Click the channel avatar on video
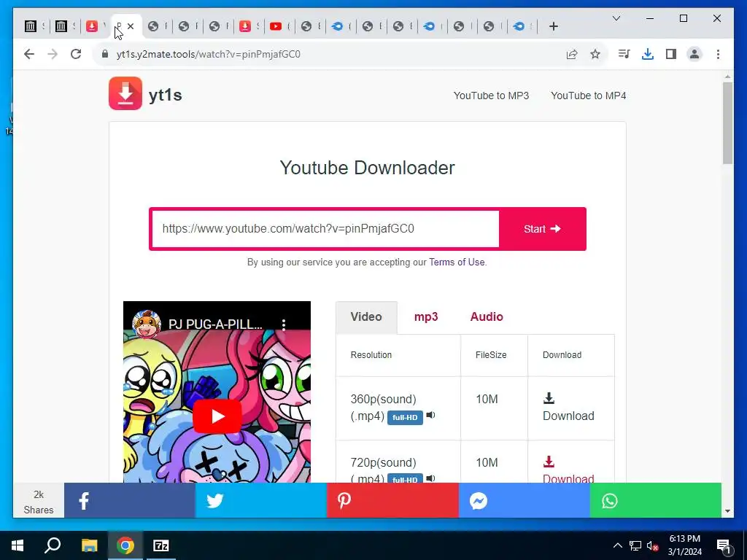Screen dimensions: 747x560 [x=146, y=324]
